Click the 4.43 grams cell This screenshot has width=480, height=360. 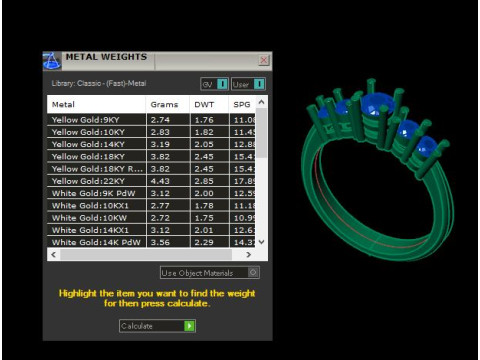tap(168, 181)
